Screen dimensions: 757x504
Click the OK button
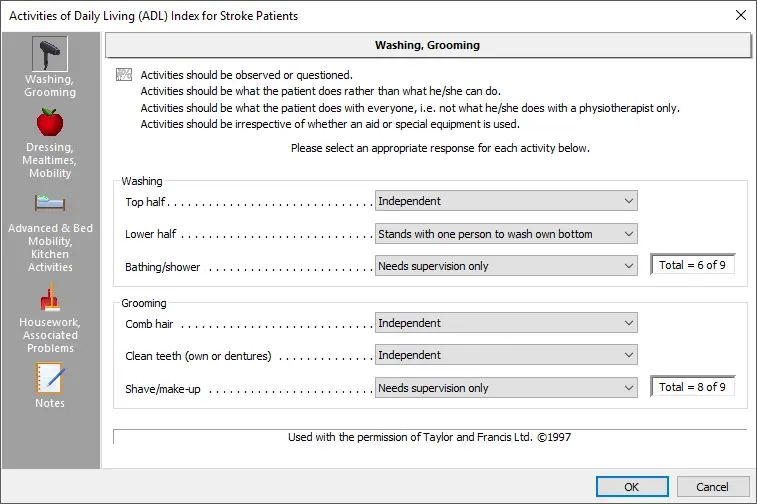point(632,487)
